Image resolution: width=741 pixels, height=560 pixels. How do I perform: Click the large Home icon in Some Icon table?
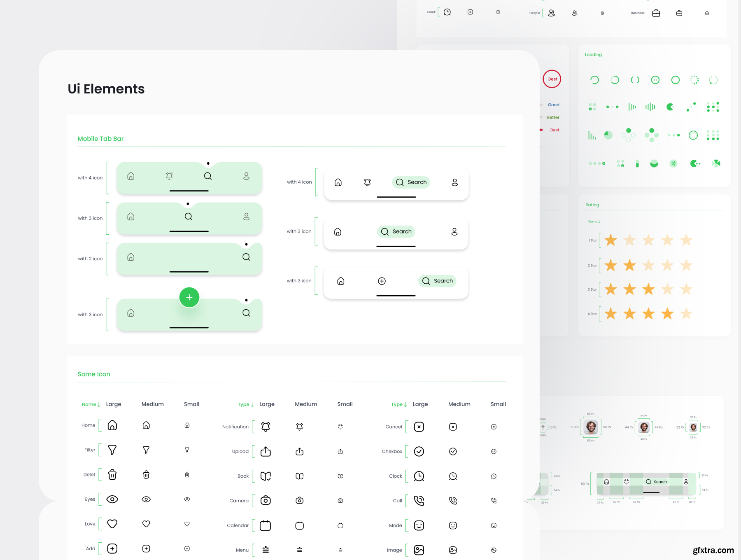tap(112, 425)
